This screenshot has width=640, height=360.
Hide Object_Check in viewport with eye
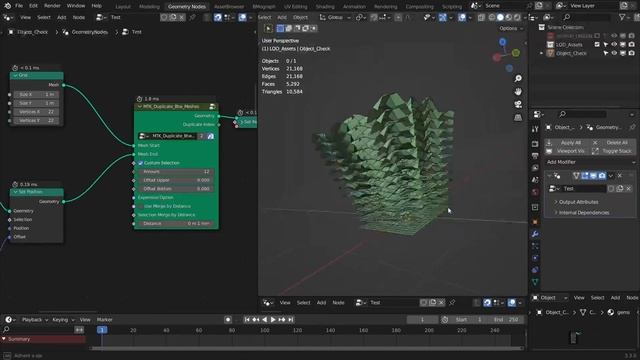point(614,53)
